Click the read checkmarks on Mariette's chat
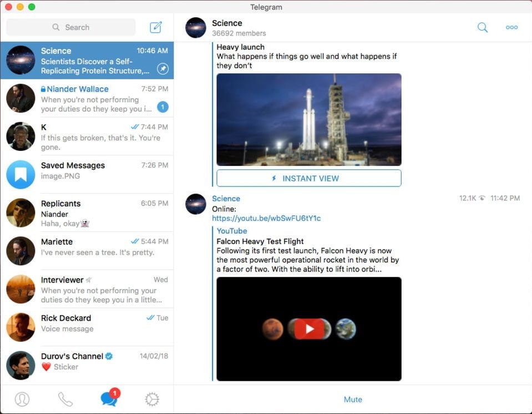The height and width of the screenshot is (414, 532). 135,241
